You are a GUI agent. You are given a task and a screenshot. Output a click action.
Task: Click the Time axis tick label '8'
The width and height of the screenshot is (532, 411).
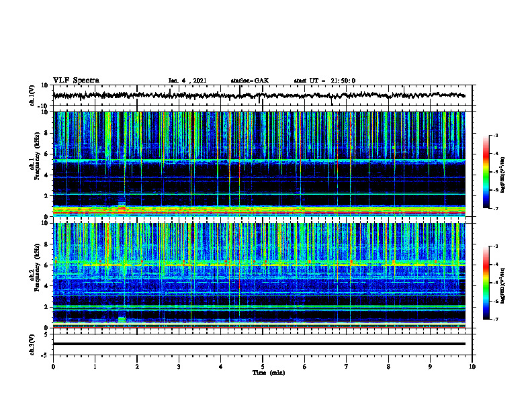tap(388, 367)
